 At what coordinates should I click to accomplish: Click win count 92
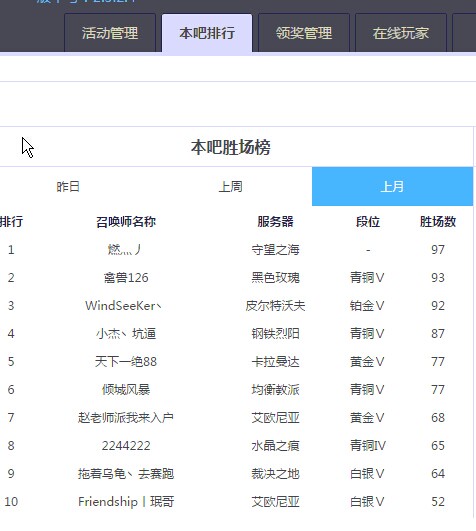(438, 306)
